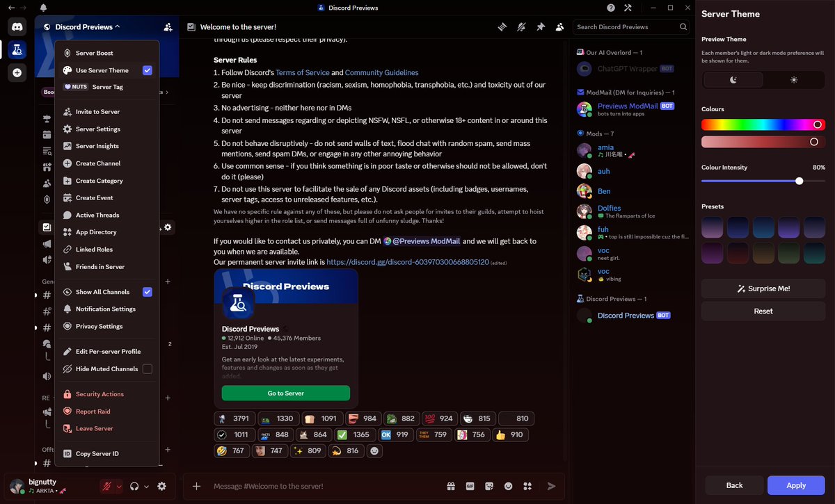Click the search magnifier icon
The width and height of the screenshot is (835, 504).
tap(683, 27)
